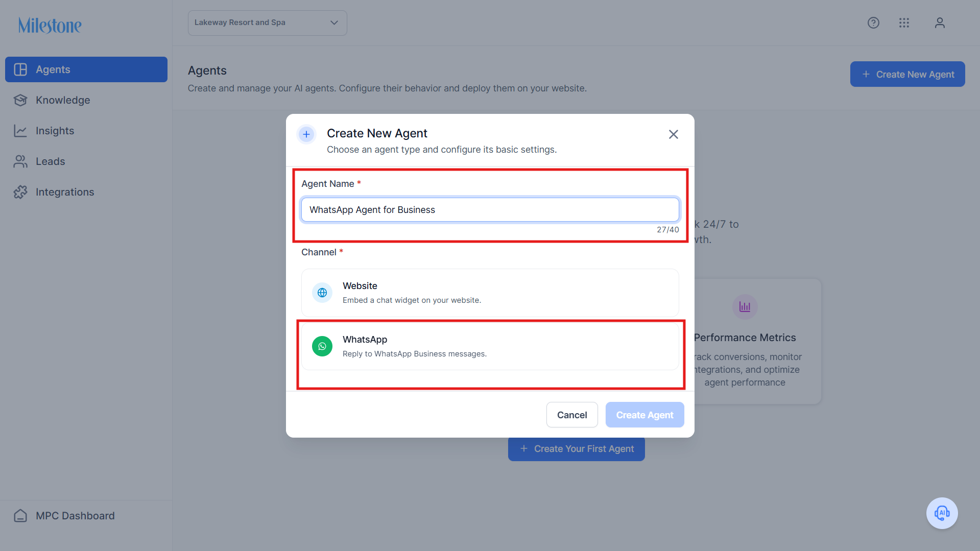Image resolution: width=980 pixels, height=551 pixels.
Task: Click the Agent Name label
Action: point(328,184)
